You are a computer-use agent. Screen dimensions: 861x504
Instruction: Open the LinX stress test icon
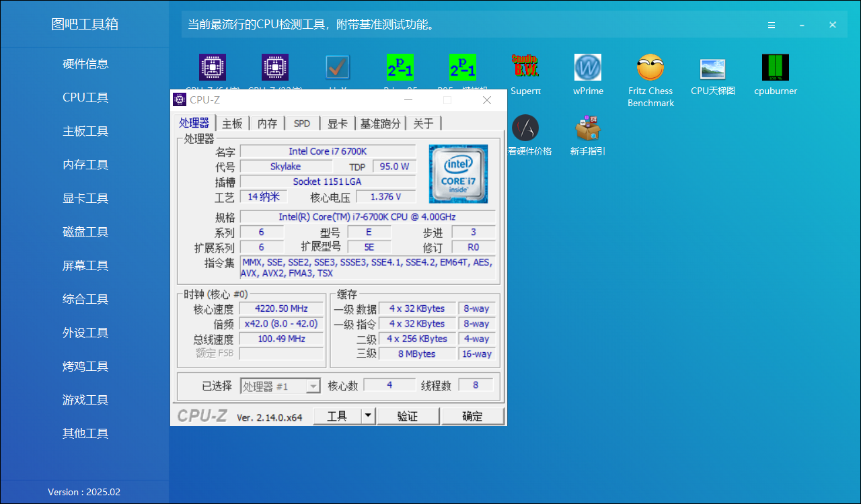[x=337, y=67]
